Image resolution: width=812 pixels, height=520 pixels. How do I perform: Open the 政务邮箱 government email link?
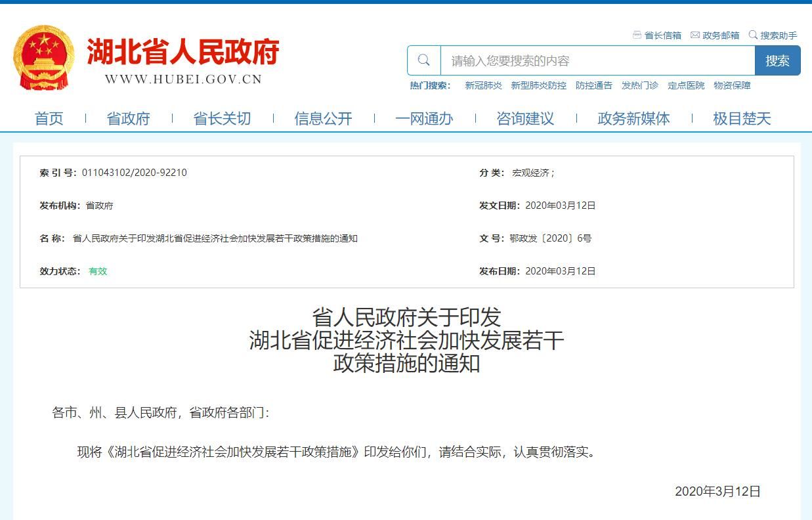tap(715, 35)
